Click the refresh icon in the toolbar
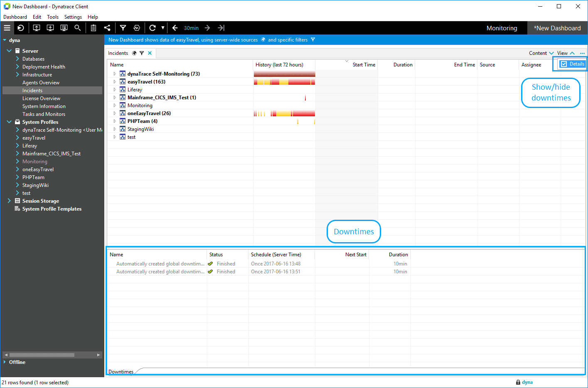This screenshot has height=388, width=588. tap(153, 28)
